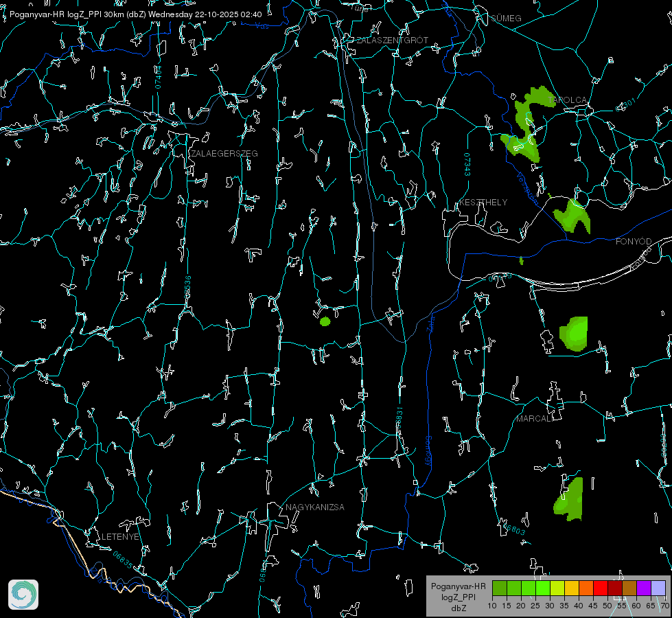The image size is (672, 618).
Task: Click the blue Somogy county label
Action: click(428, 451)
